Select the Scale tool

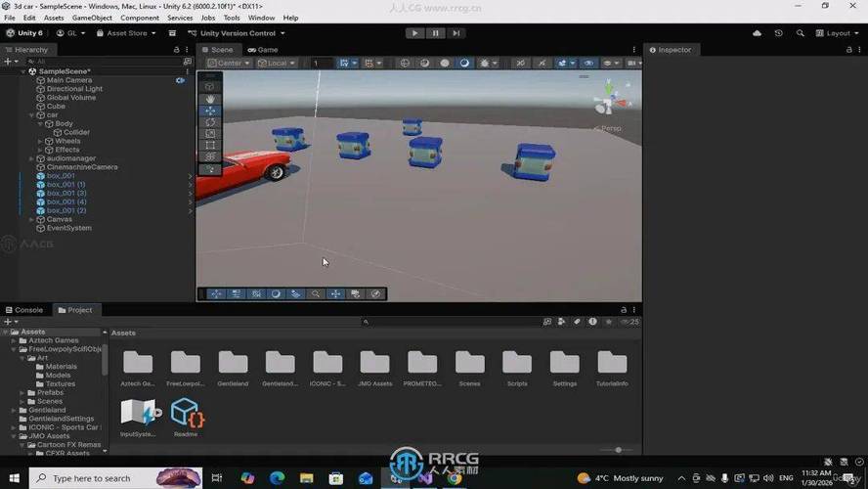pos(210,133)
